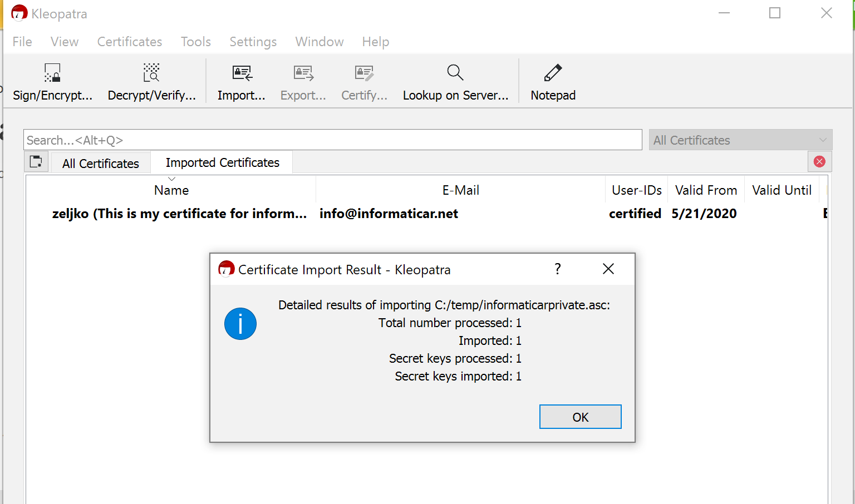855x504 pixels.
Task: Focus the Search certificates field
Action: tap(332, 140)
